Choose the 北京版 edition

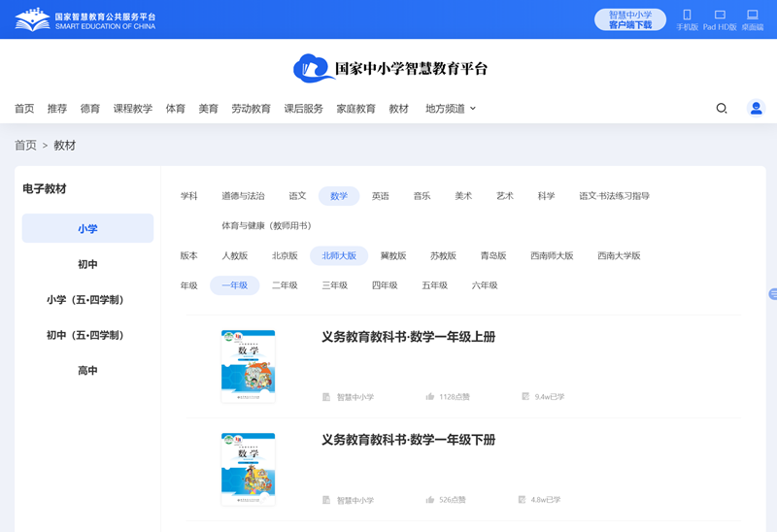pos(285,255)
